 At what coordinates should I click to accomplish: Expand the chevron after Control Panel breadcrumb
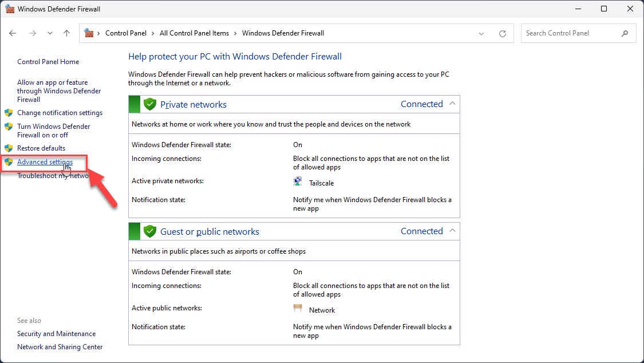click(153, 34)
